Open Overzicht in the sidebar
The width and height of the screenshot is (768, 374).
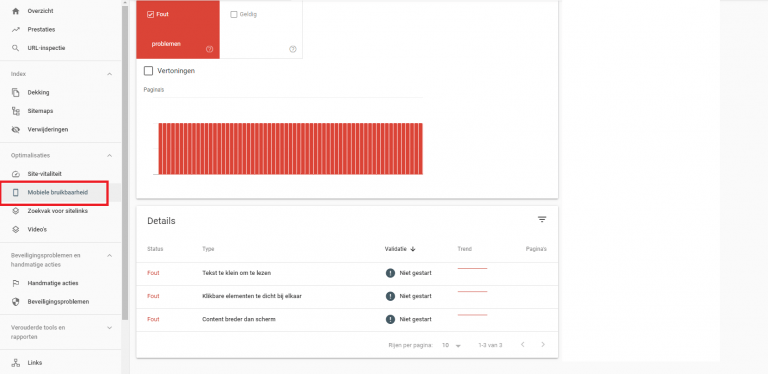tap(41, 11)
